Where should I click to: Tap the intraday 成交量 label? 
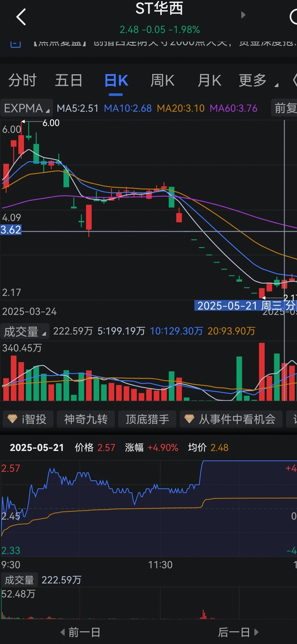coord(19,580)
